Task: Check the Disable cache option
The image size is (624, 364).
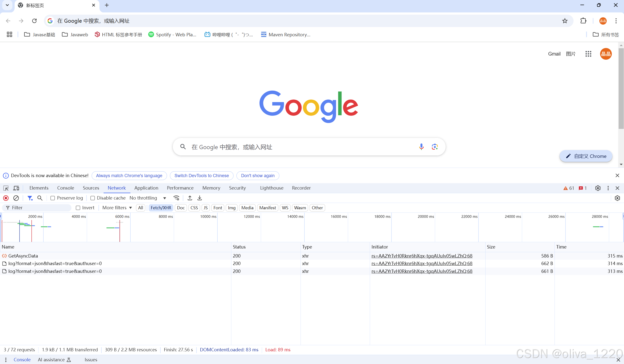Action: 93,198
